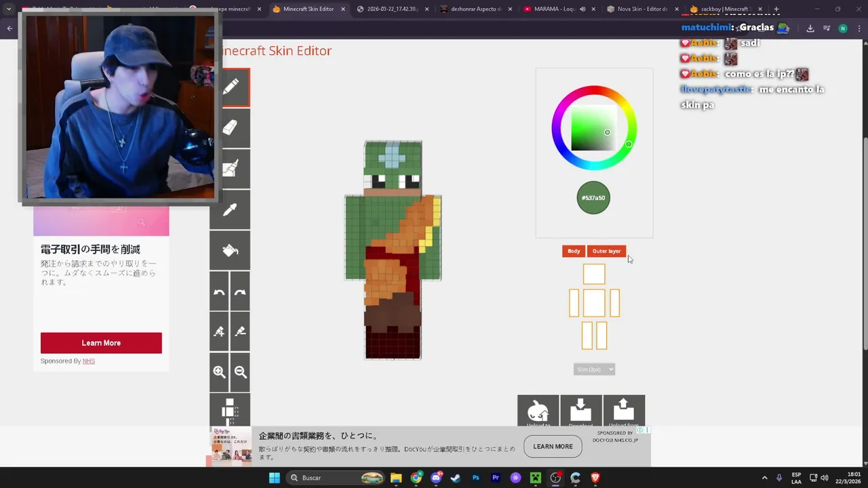The image size is (868, 488).
Task: Select the lighten color tool
Action: pyautogui.click(x=219, y=331)
